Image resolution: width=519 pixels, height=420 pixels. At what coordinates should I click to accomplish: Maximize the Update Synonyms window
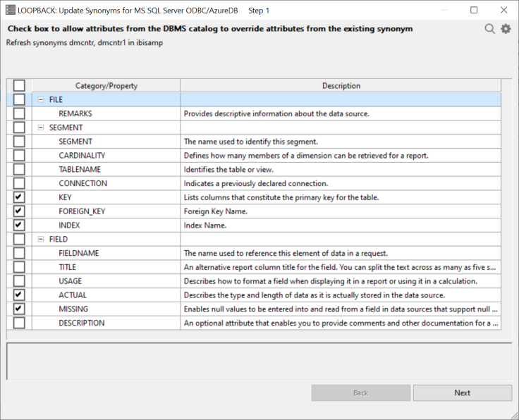[x=474, y=11]
